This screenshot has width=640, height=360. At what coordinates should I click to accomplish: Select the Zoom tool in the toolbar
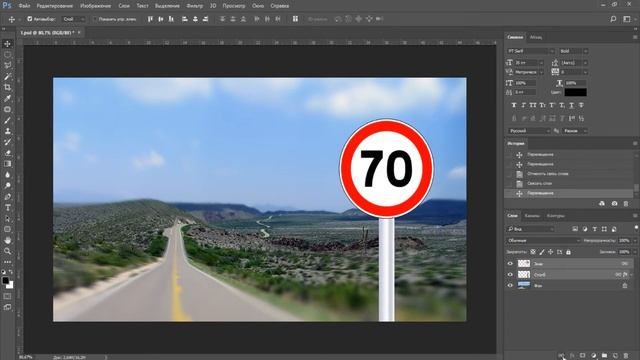7,251
